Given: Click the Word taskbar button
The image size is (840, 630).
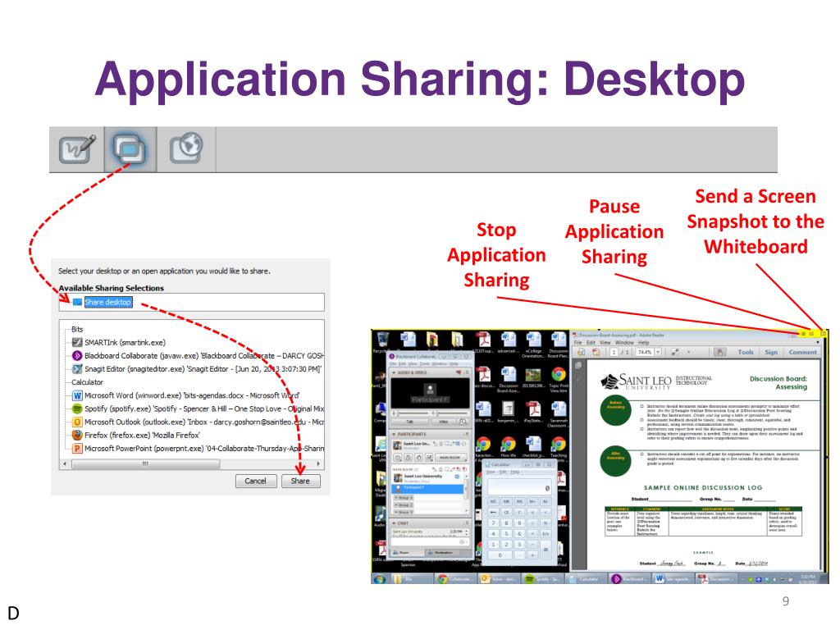Looking at the screenshot, I should [x=673, y=579].
